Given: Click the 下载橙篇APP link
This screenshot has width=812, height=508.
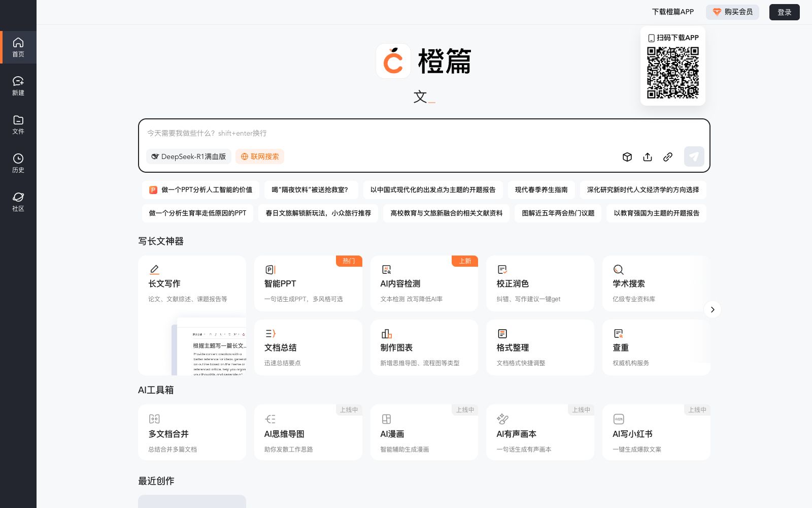Looking at the screenshot, I should click(x=673, y=12).
